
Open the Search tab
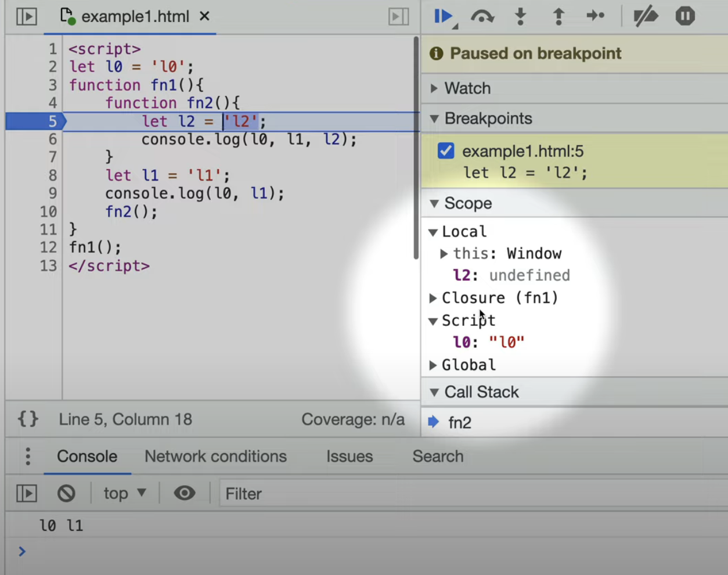click(438, 457)
